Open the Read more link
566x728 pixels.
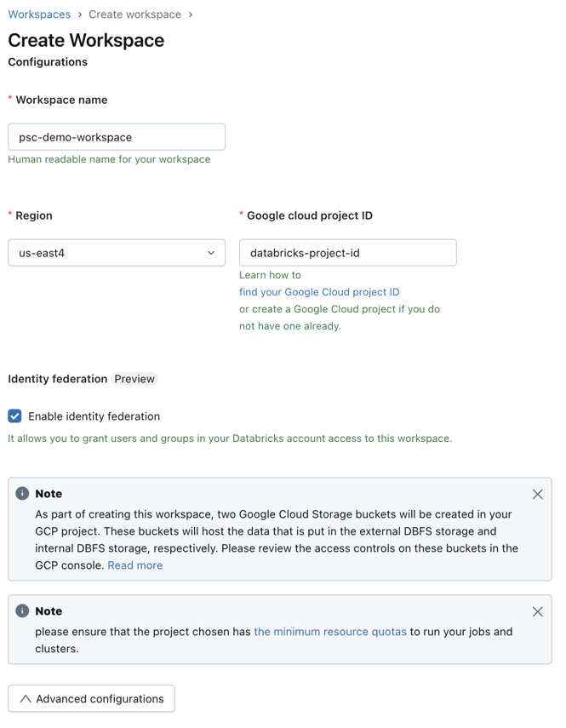tap(134, 565)
